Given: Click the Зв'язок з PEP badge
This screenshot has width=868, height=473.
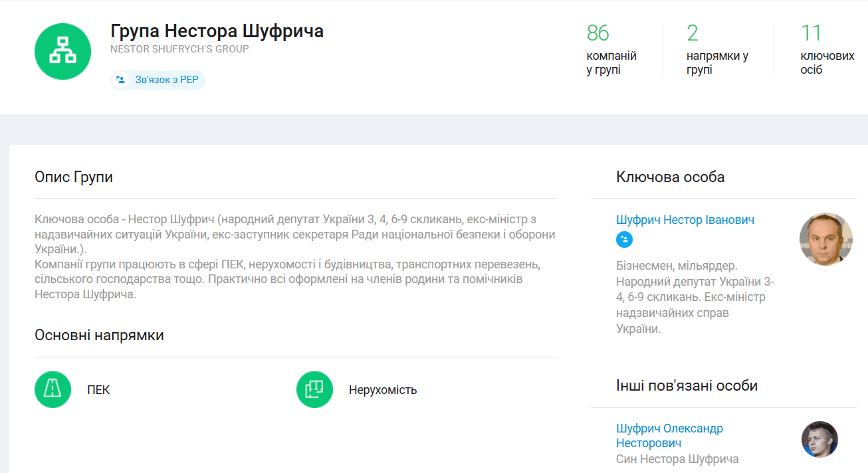Looking at the screenshot, I should click(158, 80).
